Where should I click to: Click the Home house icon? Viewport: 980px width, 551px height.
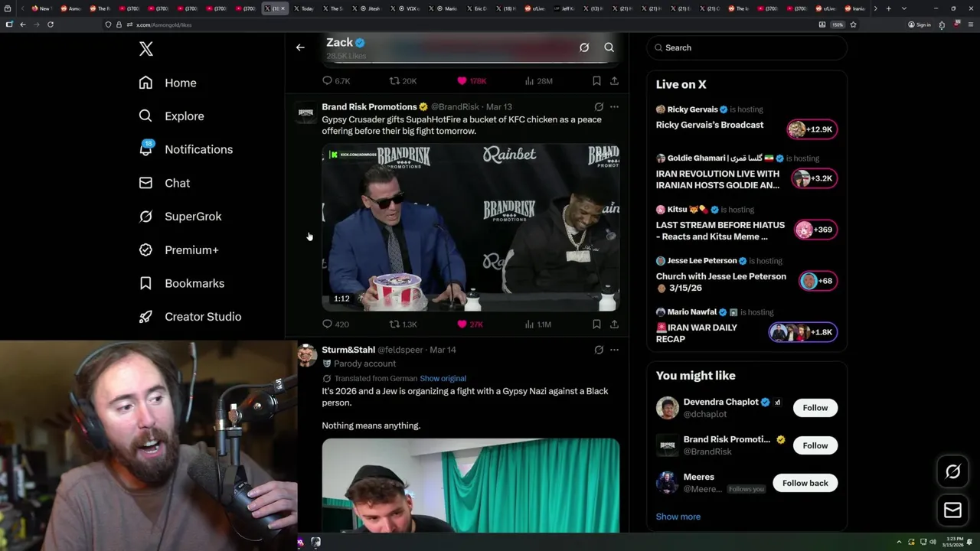coord(145,83)
